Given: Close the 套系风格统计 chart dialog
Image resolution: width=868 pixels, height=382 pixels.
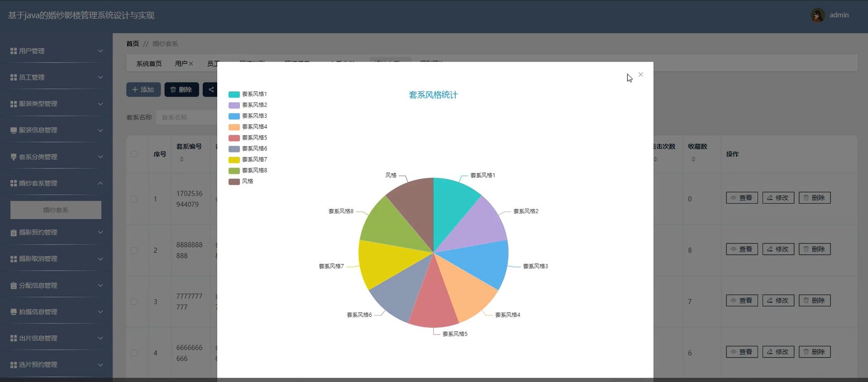Looking at the screenshot, I should [641, 75].
